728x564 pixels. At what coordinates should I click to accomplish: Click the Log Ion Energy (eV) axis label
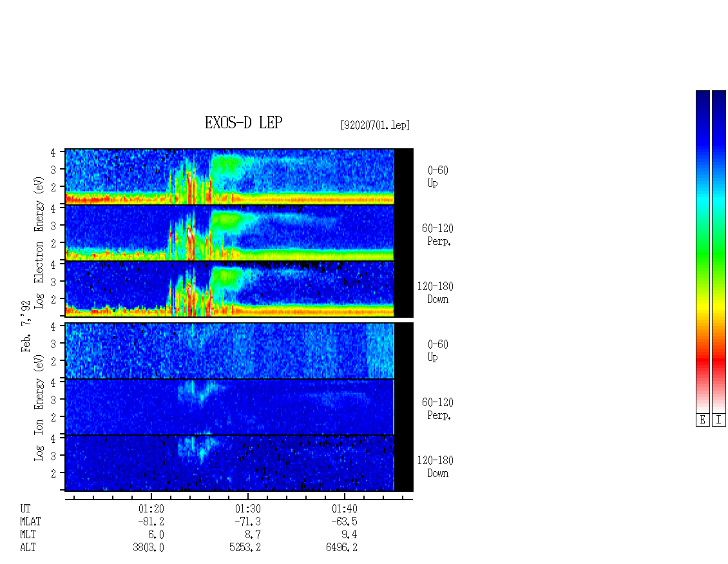tap(39, 407)
